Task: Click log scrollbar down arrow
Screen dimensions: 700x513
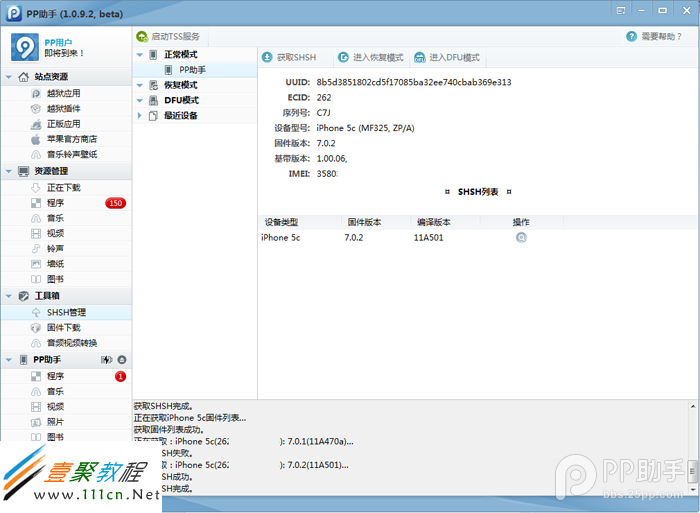Action: 693,490
